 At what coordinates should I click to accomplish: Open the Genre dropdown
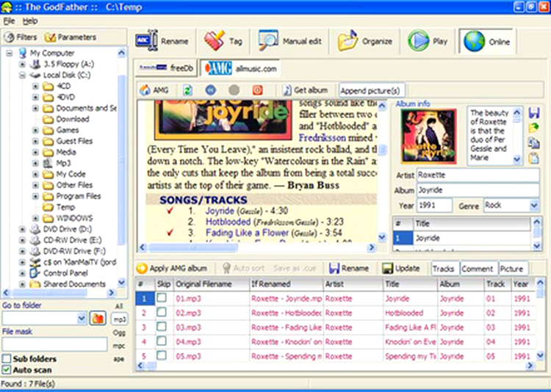pyautogui.click(x=534, y=205)
